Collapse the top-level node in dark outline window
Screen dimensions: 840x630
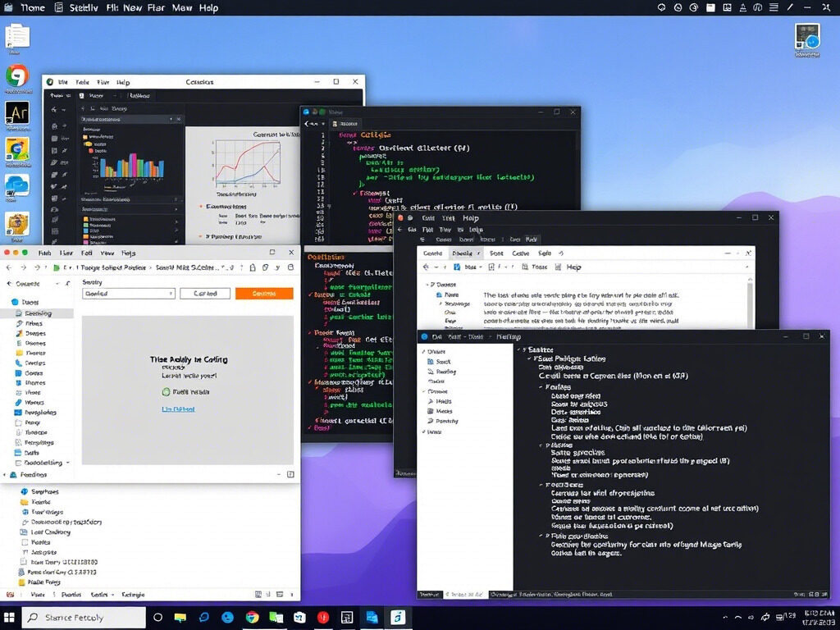tap(518, 349)
